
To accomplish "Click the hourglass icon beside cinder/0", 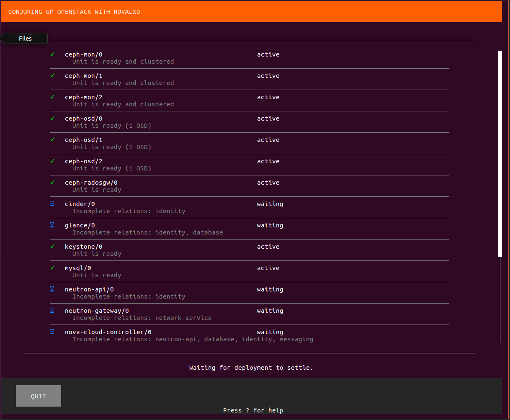I will (x=52, y=204).
